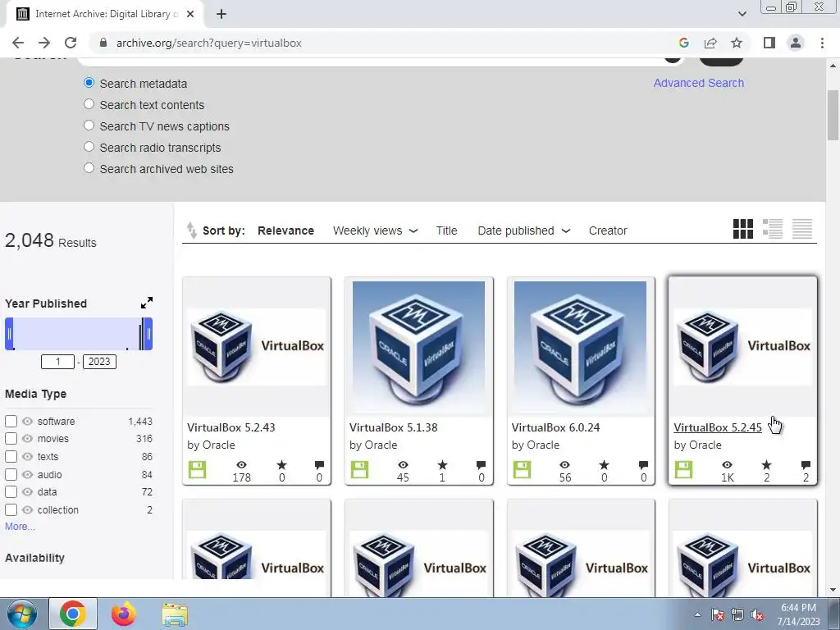Click software icon on VirtualBox 5.2.43 card
The height and width of the screenshot is (630, 840).
pos(197,469)
